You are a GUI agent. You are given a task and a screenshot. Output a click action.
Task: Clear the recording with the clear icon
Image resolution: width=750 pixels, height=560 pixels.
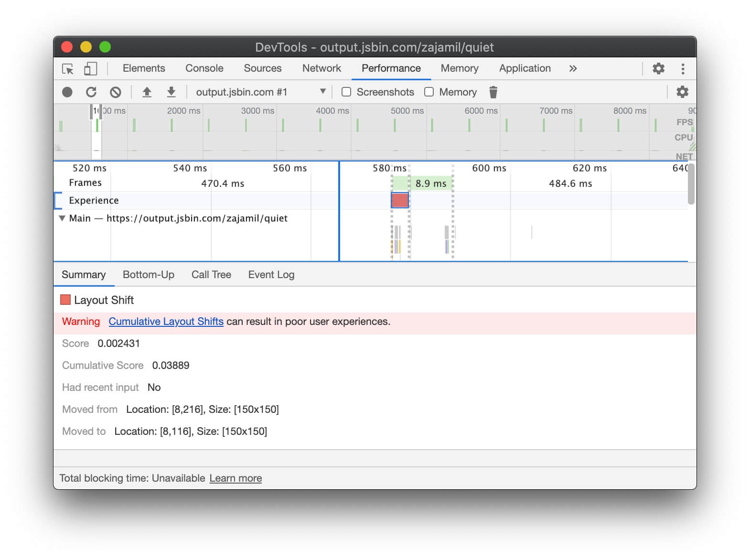pos(116,92)
